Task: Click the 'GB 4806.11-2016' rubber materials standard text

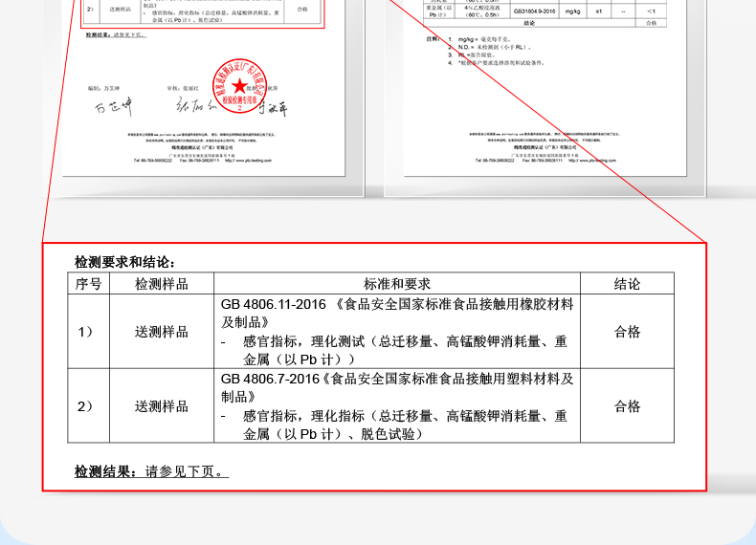Action: tap(397, 314)
